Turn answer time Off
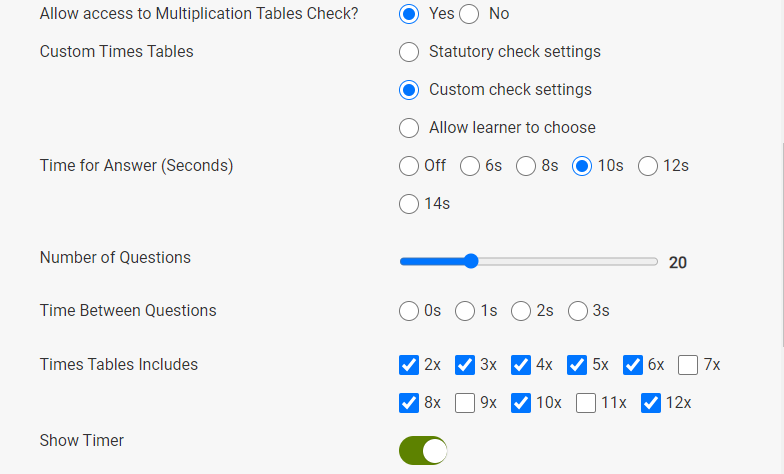Screen dimensions: 784x474 [x=409, y=166]
